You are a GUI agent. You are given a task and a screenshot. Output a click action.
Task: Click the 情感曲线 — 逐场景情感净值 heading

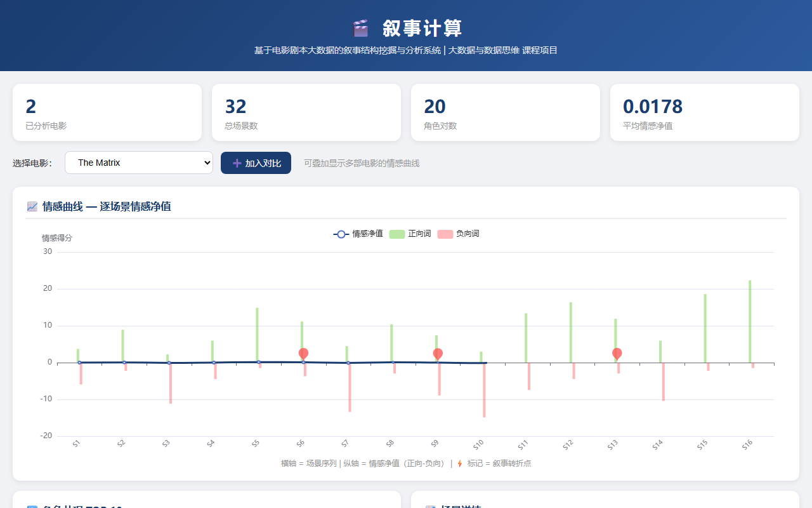point(107,206)
